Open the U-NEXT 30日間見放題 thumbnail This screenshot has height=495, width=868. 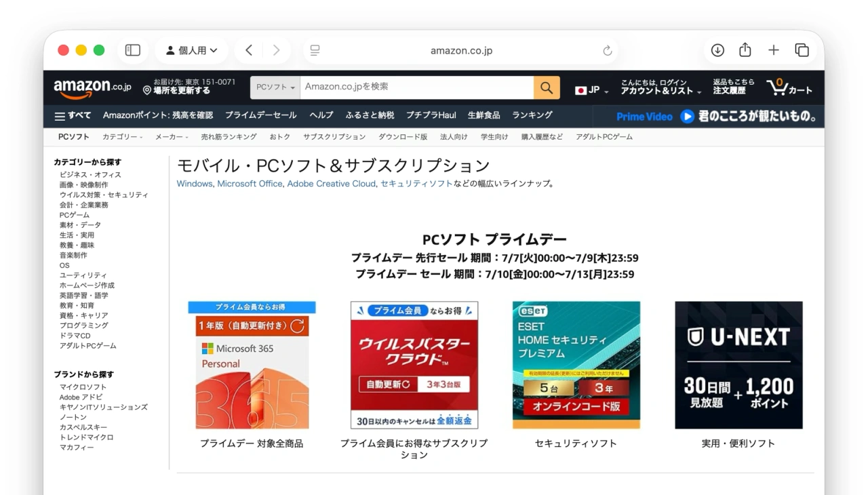coord(738,365)
